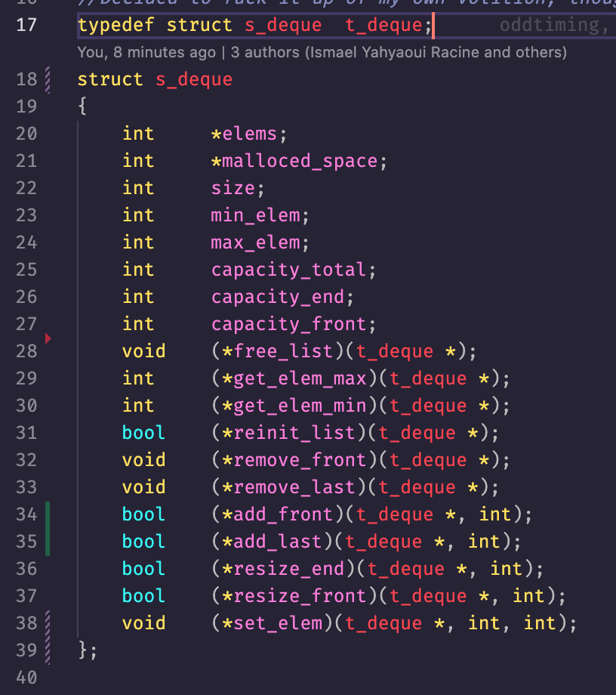The image size is (616, 695).
Task: Click the 'resize_front' function pointer name
Action: click(x=300, y=596)
